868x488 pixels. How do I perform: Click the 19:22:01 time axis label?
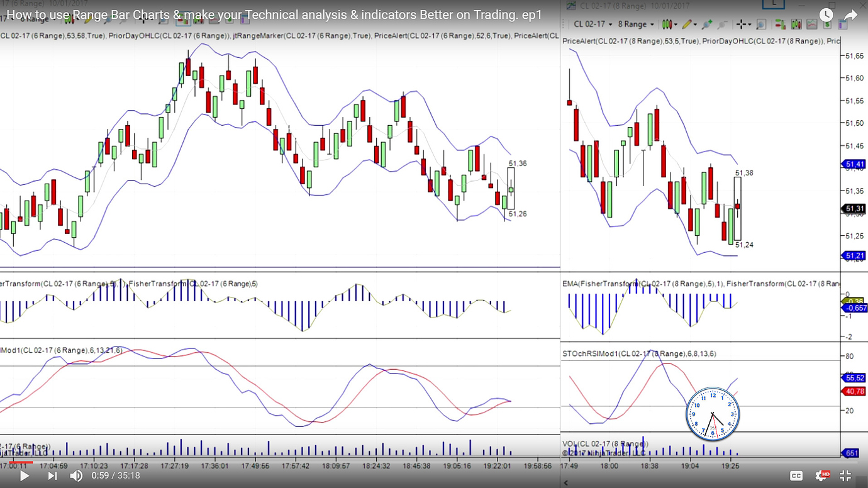click(497, 466)
